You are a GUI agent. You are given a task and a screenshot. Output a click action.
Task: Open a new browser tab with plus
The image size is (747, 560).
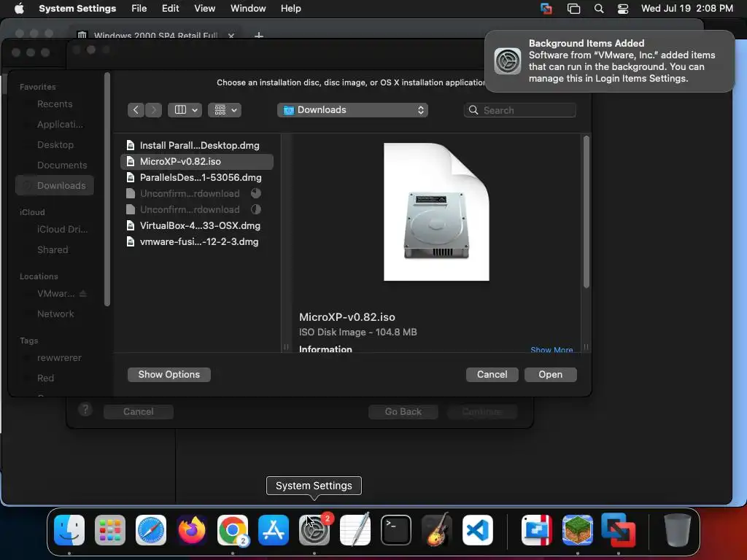(259, 36)
